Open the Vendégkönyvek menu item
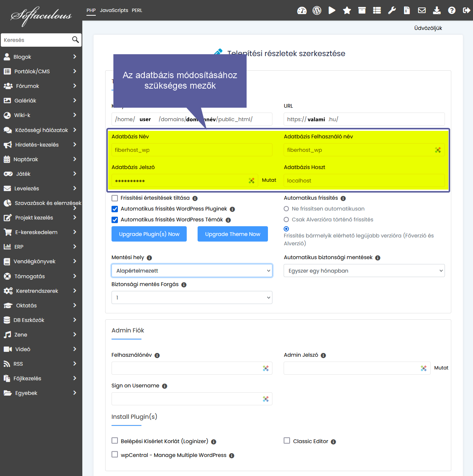 (x=41, y=261)
